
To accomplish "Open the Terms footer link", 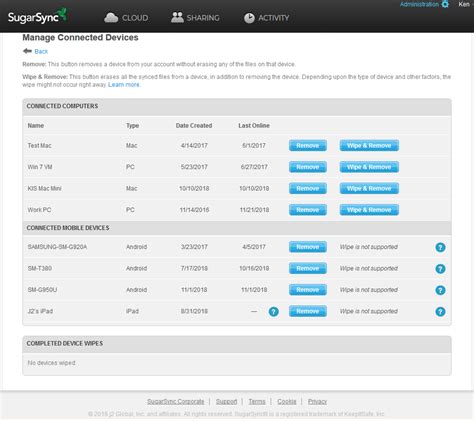I will (x=257, y=401).
